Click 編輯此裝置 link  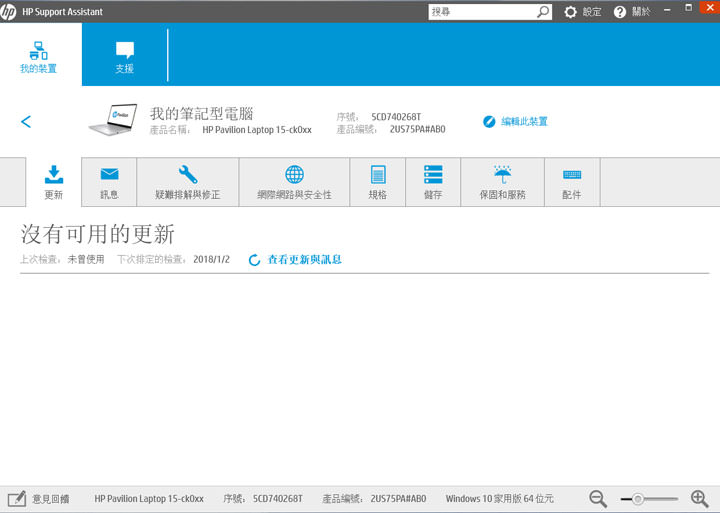click(x=516, y=122)
